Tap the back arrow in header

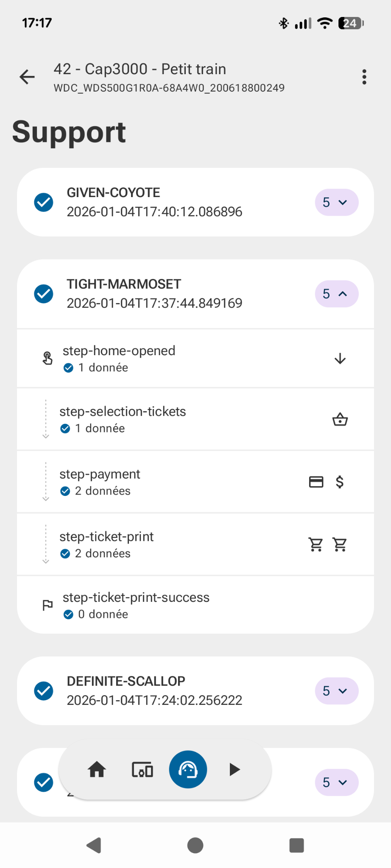(x=27, y=77)
